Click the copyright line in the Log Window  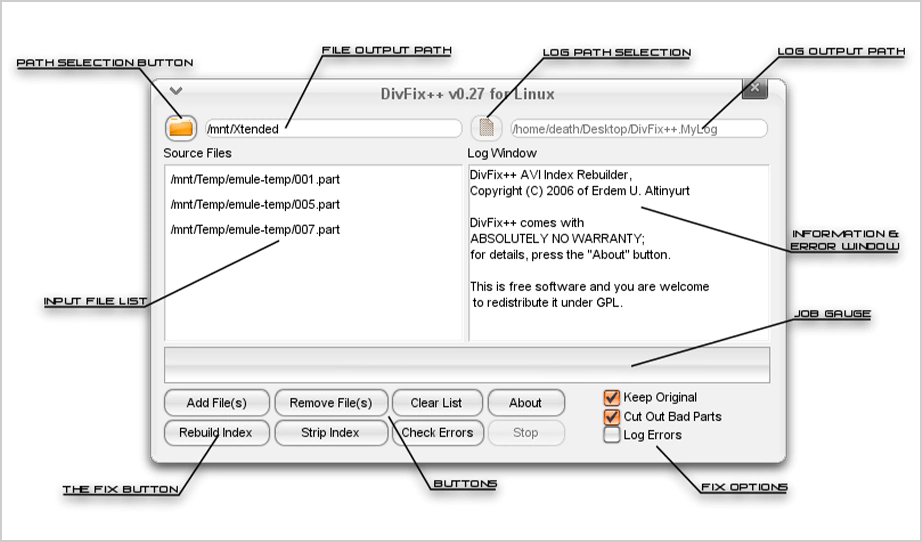(580, 191)
